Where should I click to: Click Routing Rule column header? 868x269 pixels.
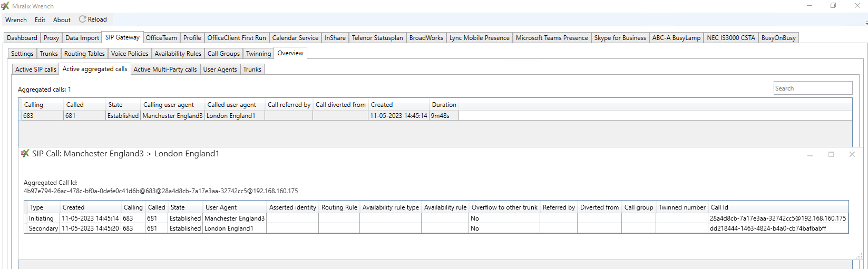[x=339, y=207]
